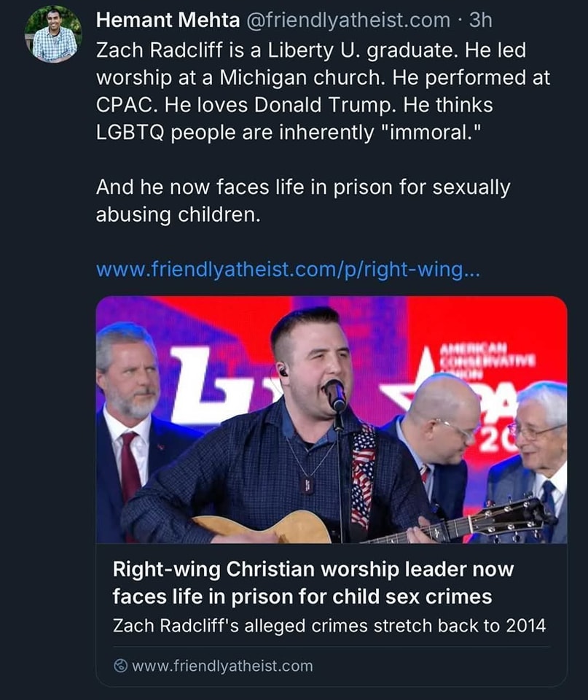Open the link preview image of the singer
The height and width of the screenshot is (700, 588).
(x=331, y=419)
